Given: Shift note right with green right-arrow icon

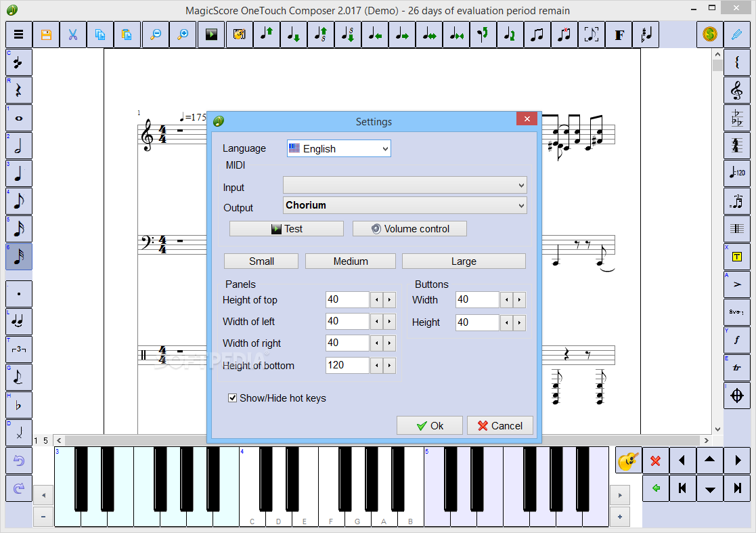Looking at the screenshot, I should [402, 35].
